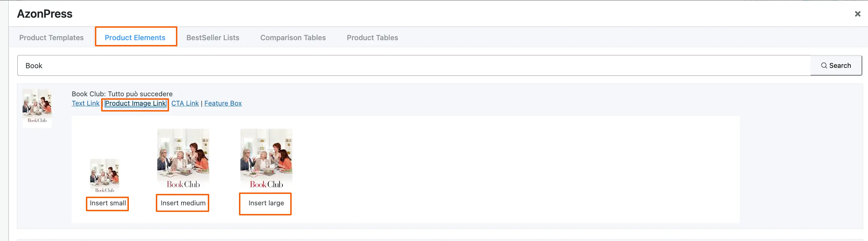Open the BestSeller Lists tab
The width and height of the screenshot is (868, 241).
coord(213,37)
